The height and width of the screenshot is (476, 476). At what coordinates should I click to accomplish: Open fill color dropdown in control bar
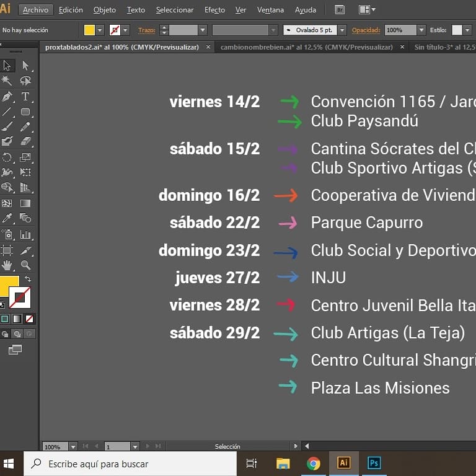[x=100, y=30]
